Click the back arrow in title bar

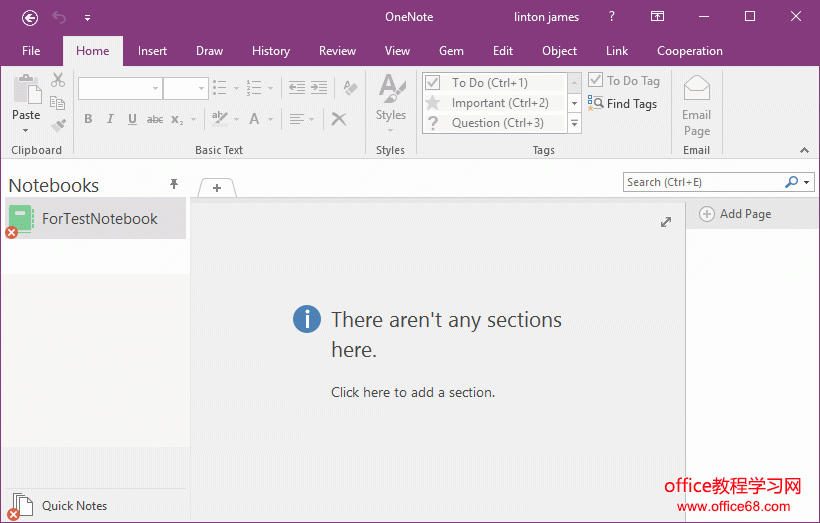[x=30, y=17]
